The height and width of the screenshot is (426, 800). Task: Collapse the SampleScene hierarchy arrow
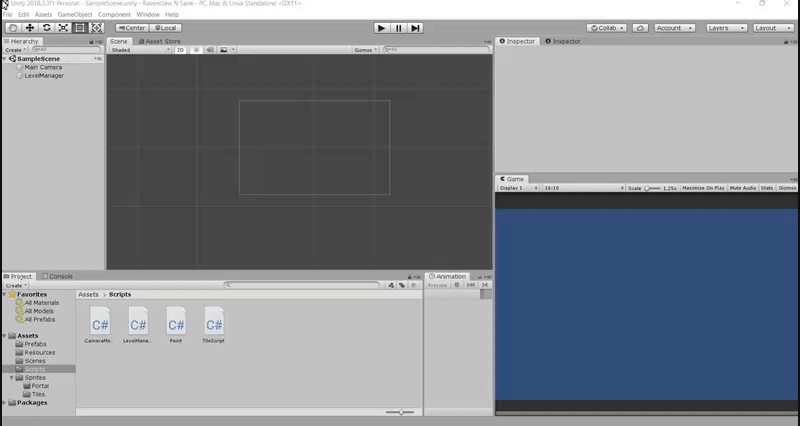(x=5, y=59)
